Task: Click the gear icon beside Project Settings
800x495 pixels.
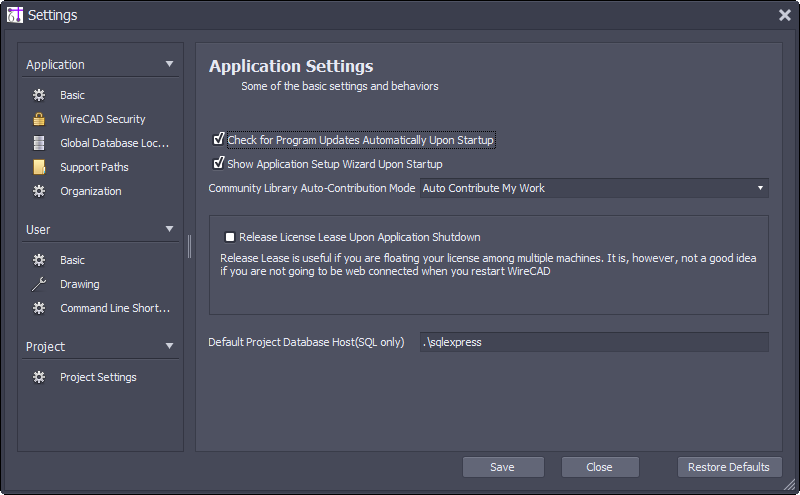Action: [39, 377]
